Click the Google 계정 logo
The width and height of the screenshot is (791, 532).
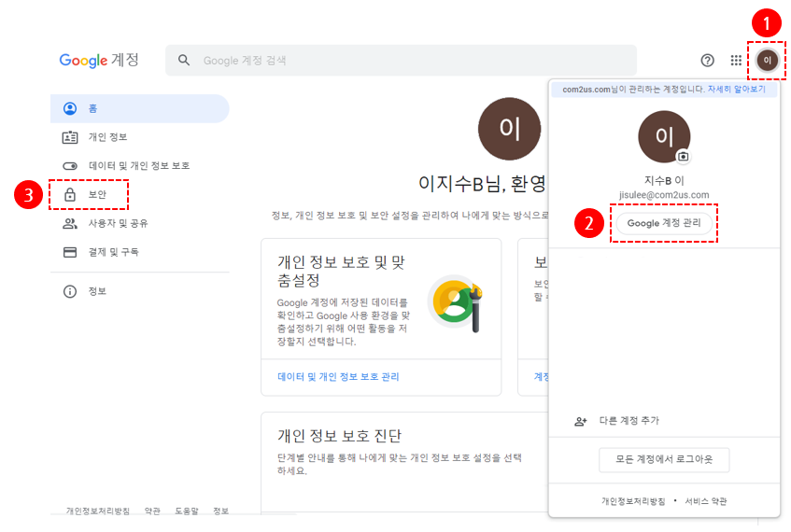(x=99, y=61)
